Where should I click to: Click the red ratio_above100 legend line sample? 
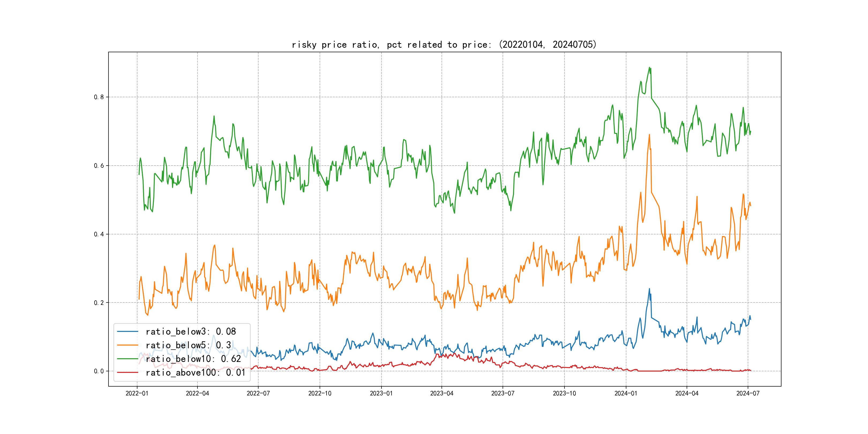(127, 372)
